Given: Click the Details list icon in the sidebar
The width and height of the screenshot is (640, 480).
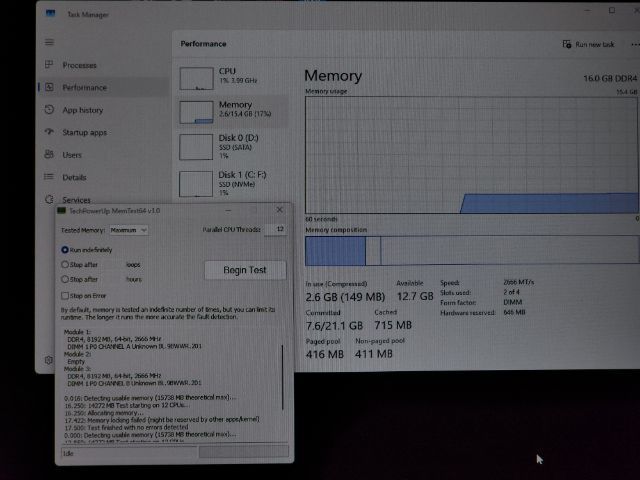Looking at the screenshot, I should [x=49, y=177].
